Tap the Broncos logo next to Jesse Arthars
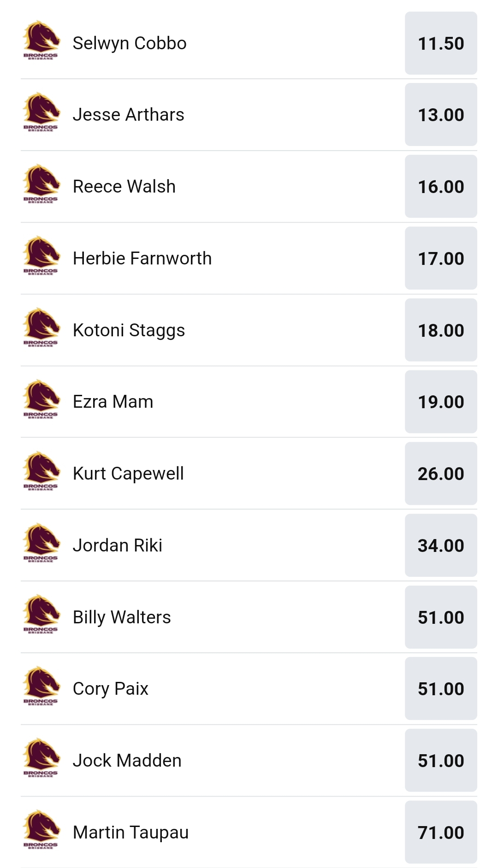The image size is (498, 868). click(41, 112)
